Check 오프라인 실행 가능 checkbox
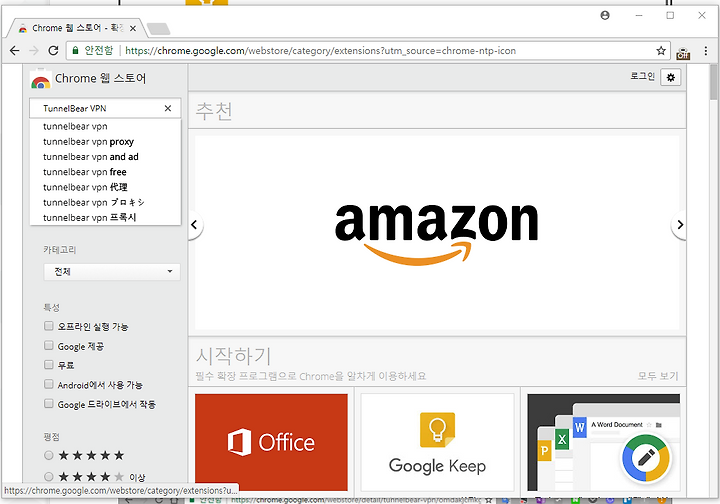 (49, 326)
